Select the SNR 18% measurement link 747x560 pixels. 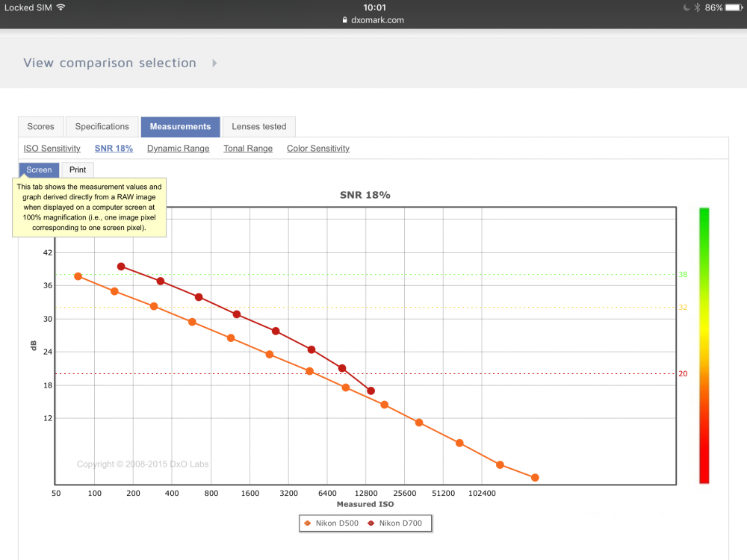pyautogui.click(x=114, y=149)
